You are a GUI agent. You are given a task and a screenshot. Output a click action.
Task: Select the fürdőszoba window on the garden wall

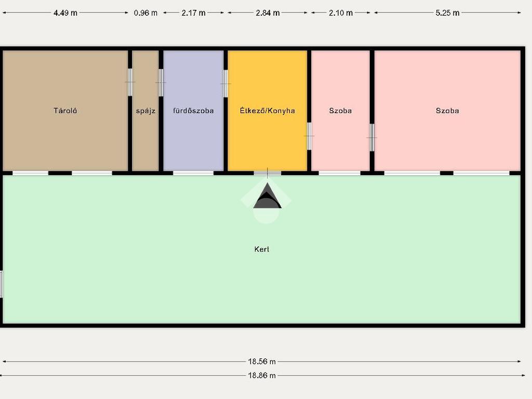click(x=193, y=172)
